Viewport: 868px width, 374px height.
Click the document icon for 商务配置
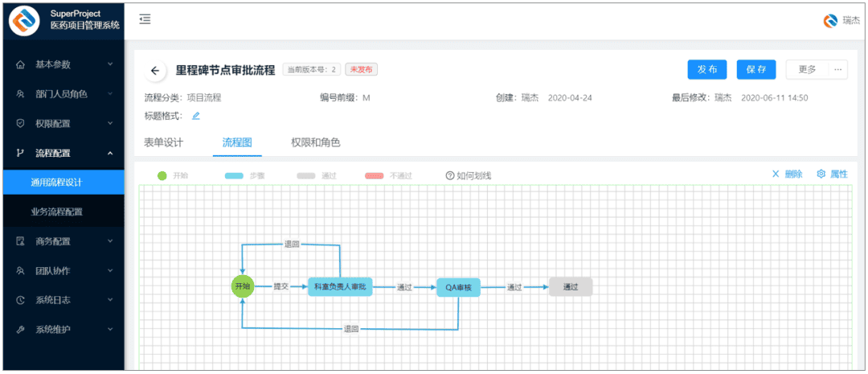tap(20, 241)
